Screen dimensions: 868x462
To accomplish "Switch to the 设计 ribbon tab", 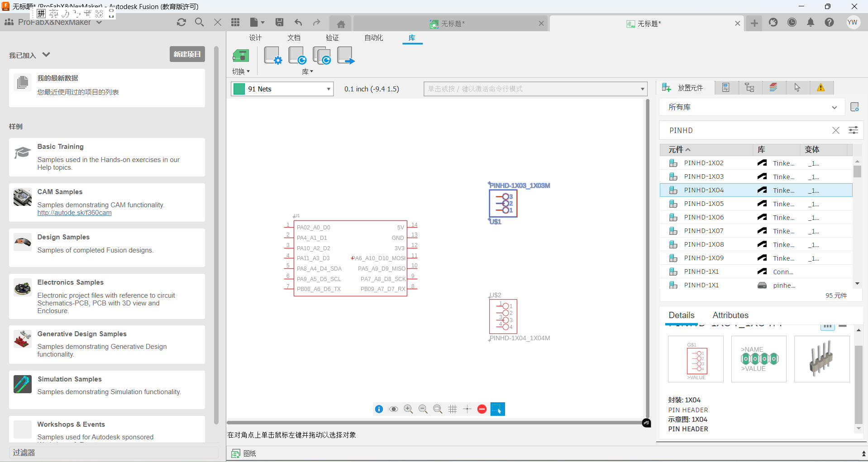I will point(255,38).
